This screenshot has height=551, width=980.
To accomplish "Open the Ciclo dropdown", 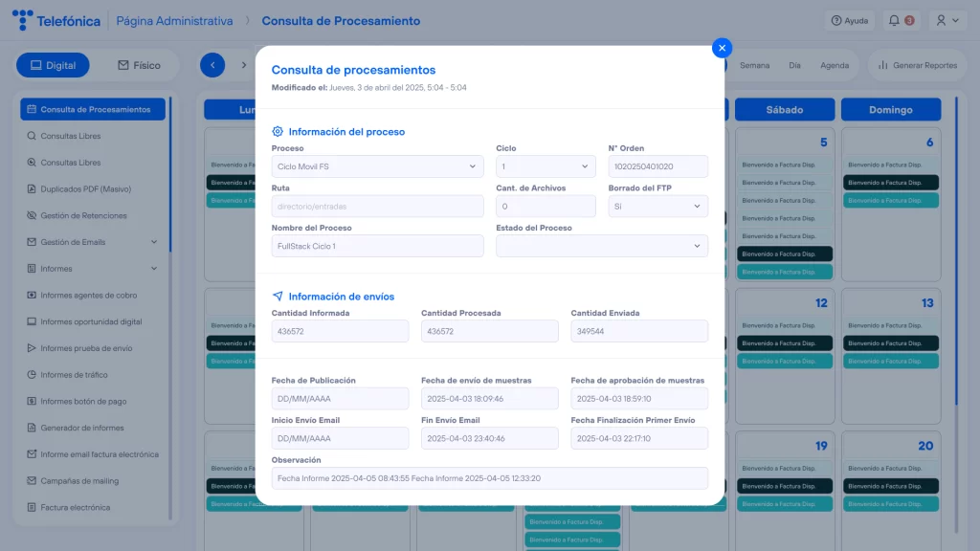I will (x=546, y=166).
